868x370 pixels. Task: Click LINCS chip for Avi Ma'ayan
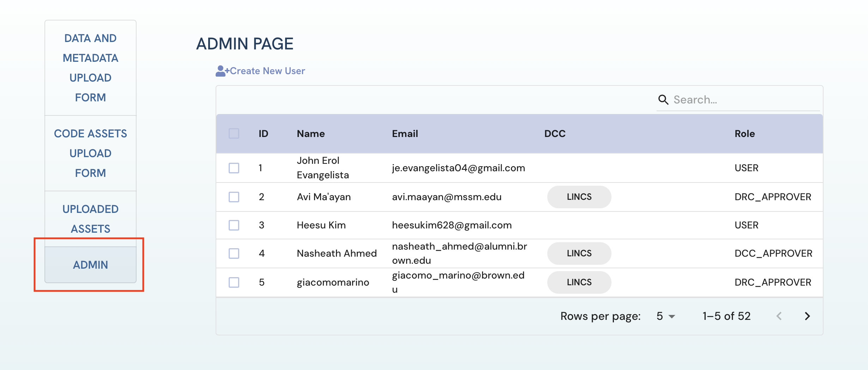[579, 197]
